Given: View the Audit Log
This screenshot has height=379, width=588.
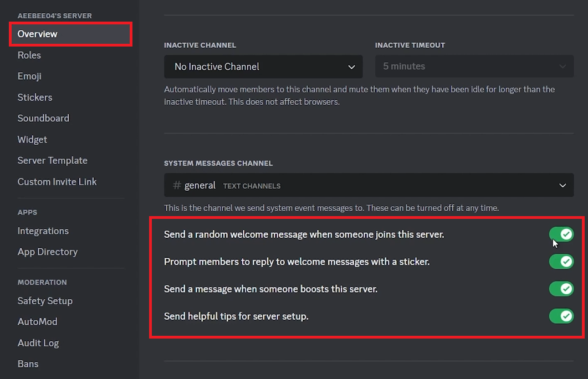Looking at the screenshot, I should (38, 343).
